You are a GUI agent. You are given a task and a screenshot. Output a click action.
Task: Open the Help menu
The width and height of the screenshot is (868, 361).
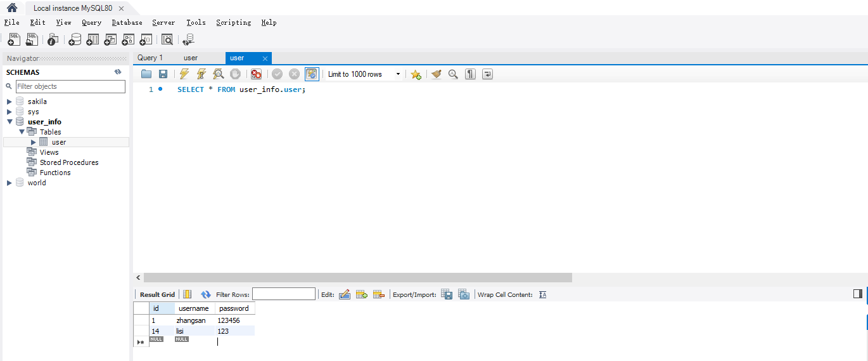pyautogui.click(x=269, y=22)
